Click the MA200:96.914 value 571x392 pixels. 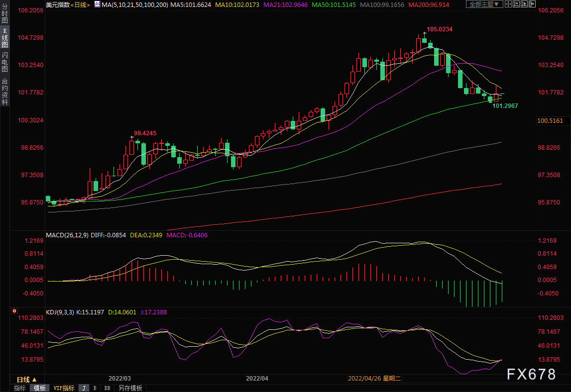pos(429,5)
